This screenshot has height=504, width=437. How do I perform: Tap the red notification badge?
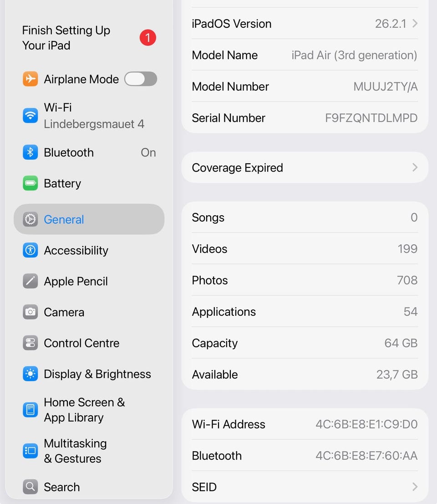tap(147, 38)
